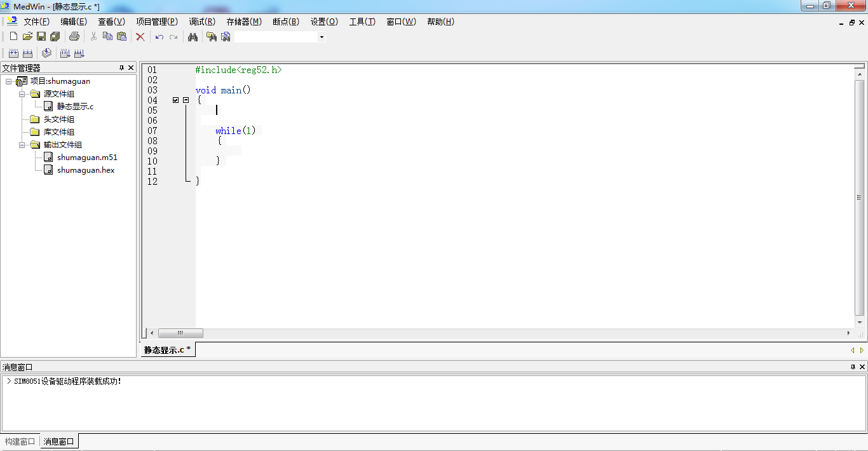Click the editor vertical scrollbar thumb
Screen dimensions: 868x451
(860, 198)
